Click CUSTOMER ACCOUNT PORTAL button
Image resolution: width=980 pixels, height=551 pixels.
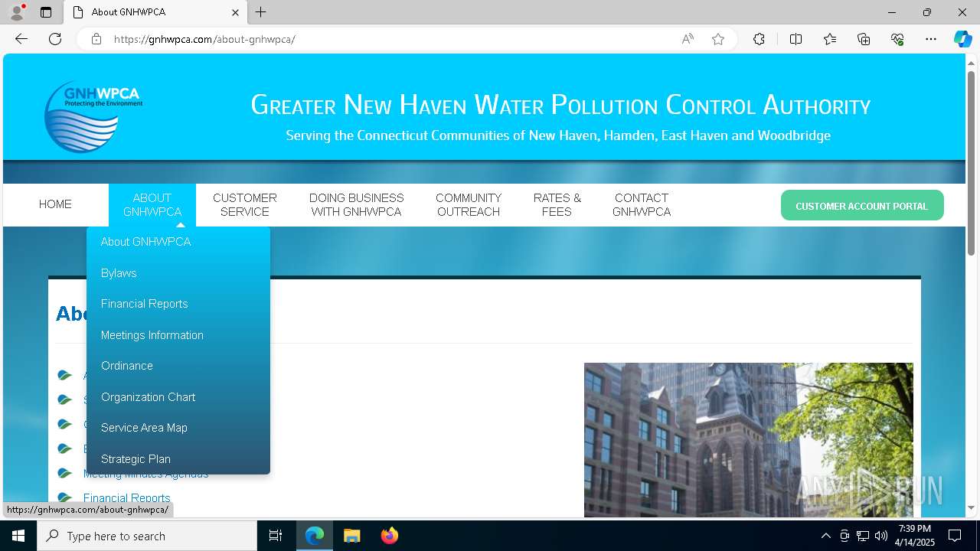(862, 206)
